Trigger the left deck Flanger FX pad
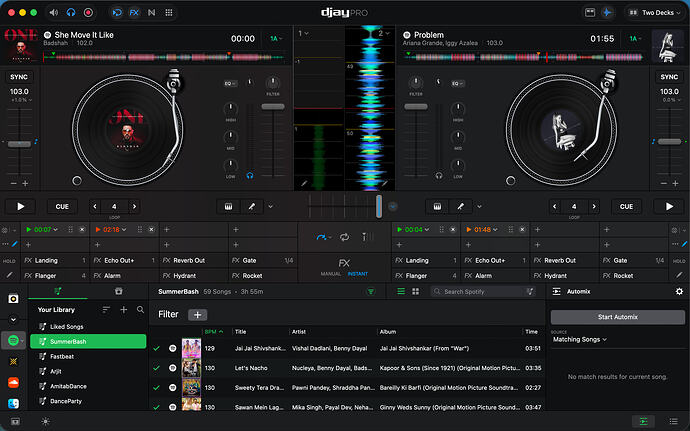The image size is (690, 431). pos(55,276)
